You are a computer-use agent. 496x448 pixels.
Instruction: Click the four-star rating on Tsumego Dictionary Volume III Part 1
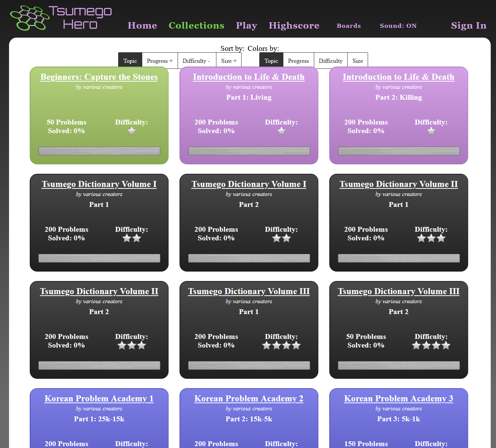(x=281, y=345)
